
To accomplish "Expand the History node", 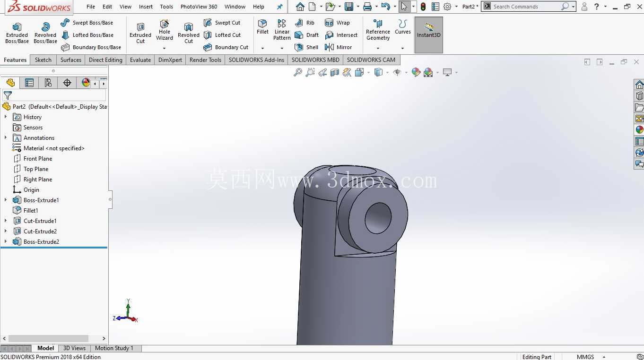I will pos(6,117).
